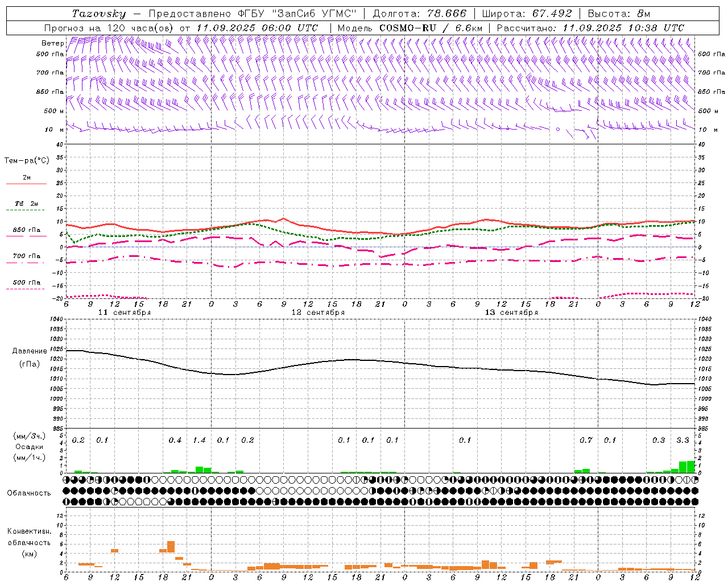Select the model name COSMO-RU / 6.6км
This screenshot has width=728, height=582.
431,28
